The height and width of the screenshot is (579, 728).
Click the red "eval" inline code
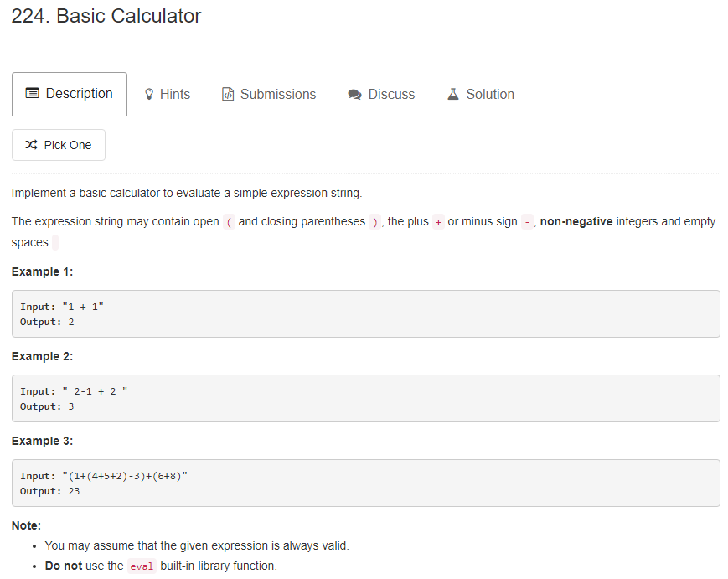tap(142, 566)
